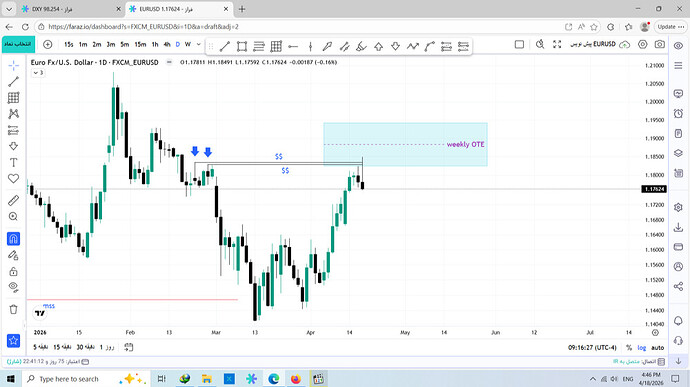Screen dimensions: 690x387
Task: Switch to 4h timeframe
Action: pyautogui.click(x=167, y=44)
